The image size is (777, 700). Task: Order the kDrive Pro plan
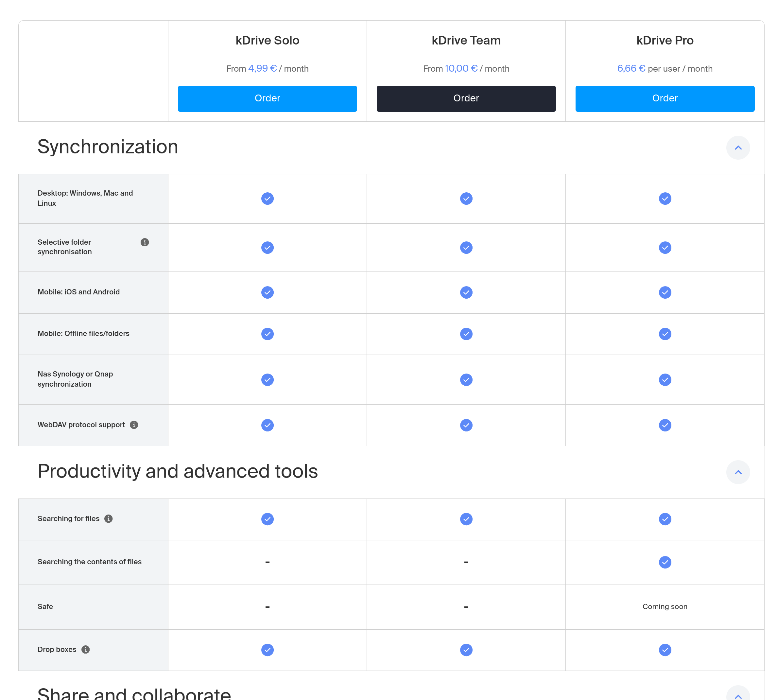[x=665, y=98]
